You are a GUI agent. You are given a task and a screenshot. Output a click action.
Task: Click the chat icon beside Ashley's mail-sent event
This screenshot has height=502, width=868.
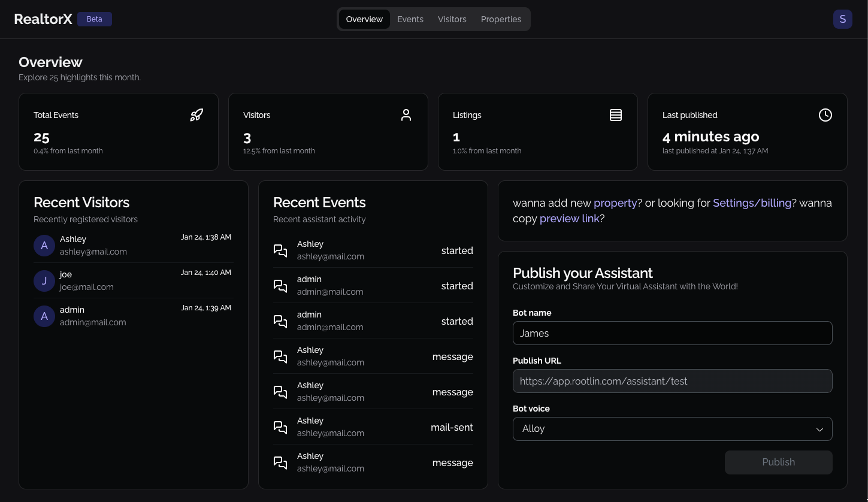[280, 427]
